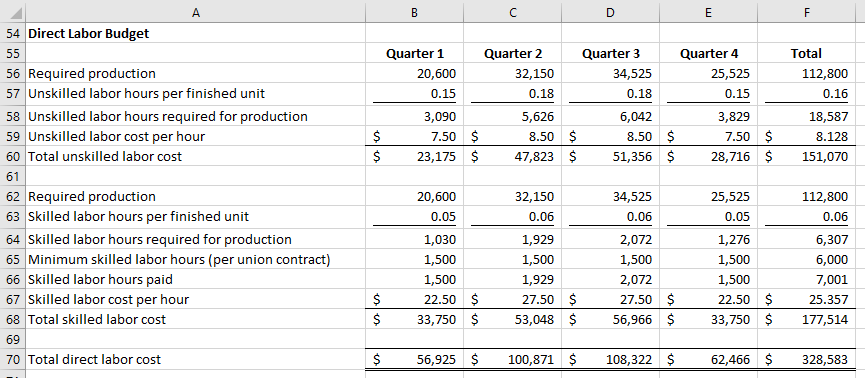The image size is (865, 378).
Task: Select column B header
Action: tap(415, 12)
